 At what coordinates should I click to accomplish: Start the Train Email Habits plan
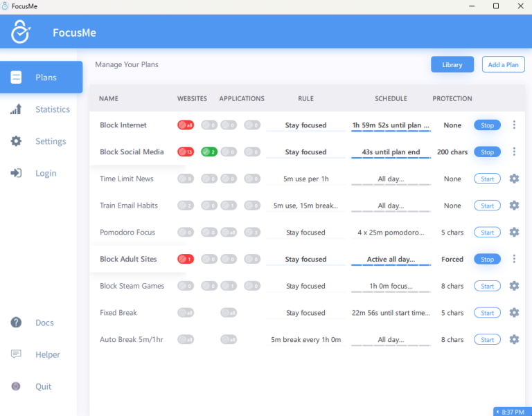point(487,206)
